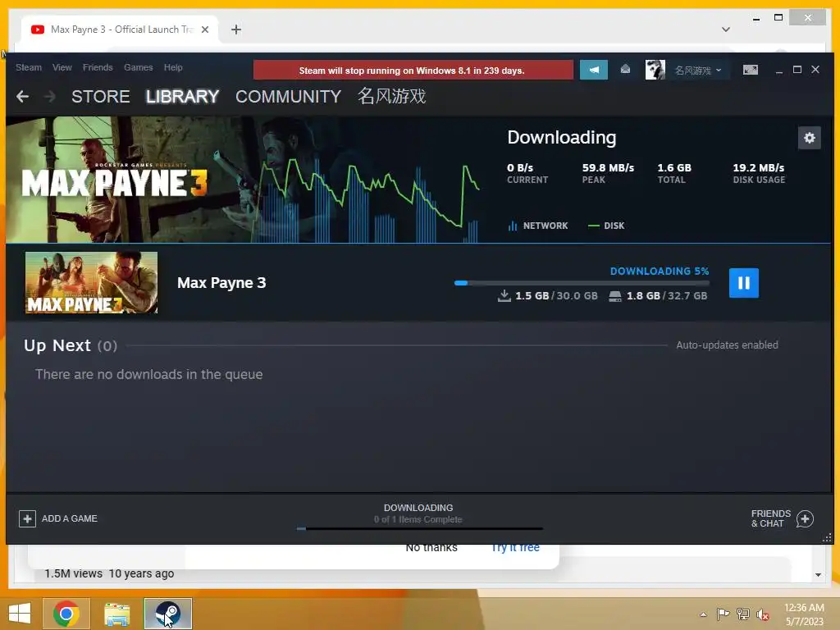Open a new Chrome tab
840x630 pixels.
(x=236, y=30)
